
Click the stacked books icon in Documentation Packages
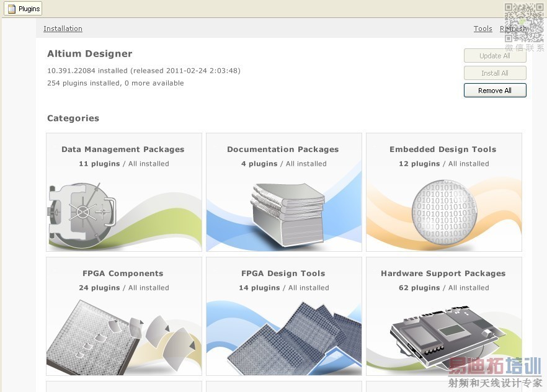point(288,214)
